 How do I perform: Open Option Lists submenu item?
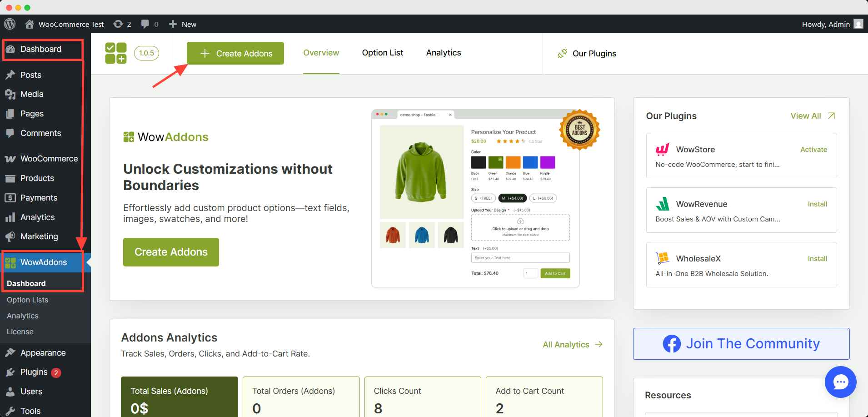(x=27, y=300)
